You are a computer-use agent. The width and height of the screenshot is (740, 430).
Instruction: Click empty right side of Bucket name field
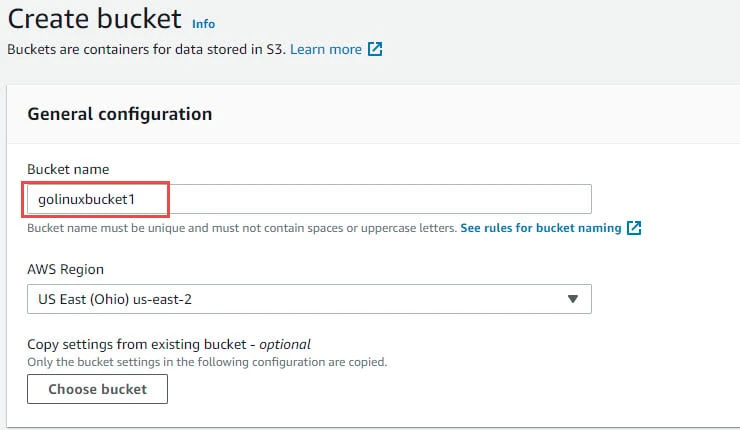(x=450, y=199)
